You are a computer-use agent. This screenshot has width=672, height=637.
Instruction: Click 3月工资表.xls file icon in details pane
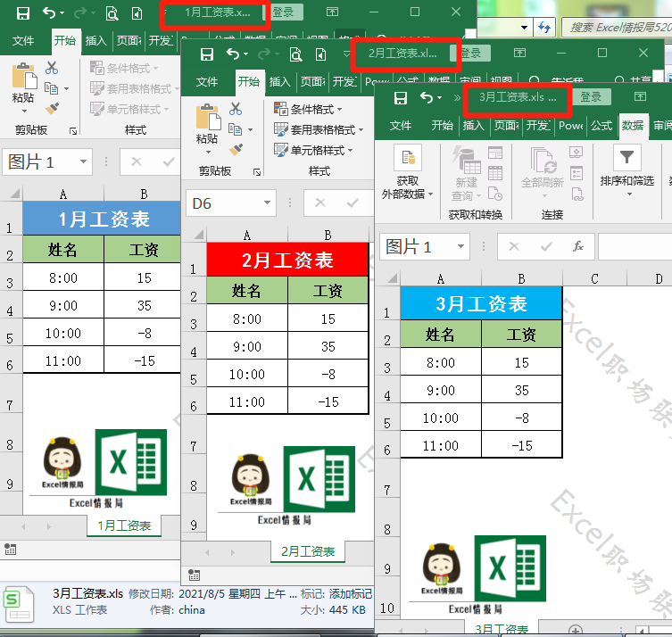(19, 604)
